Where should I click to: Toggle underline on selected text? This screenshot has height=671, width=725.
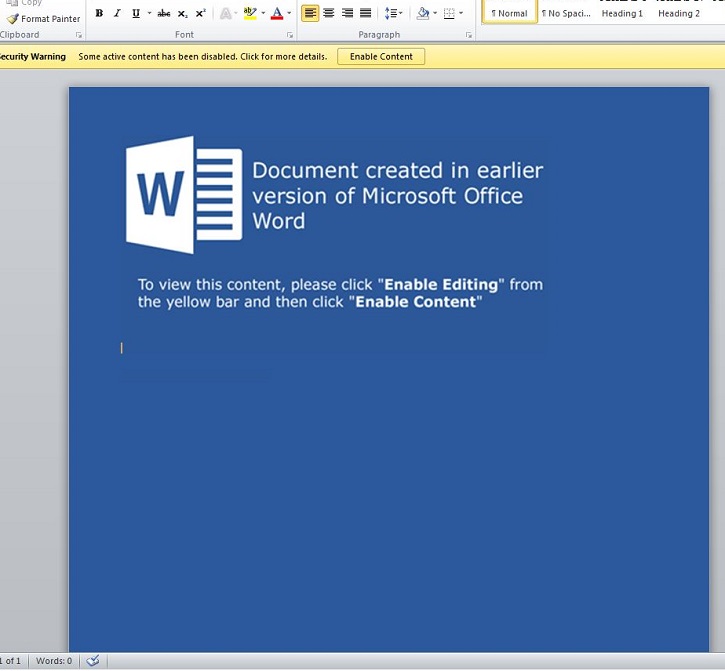(x=136, y=13)
